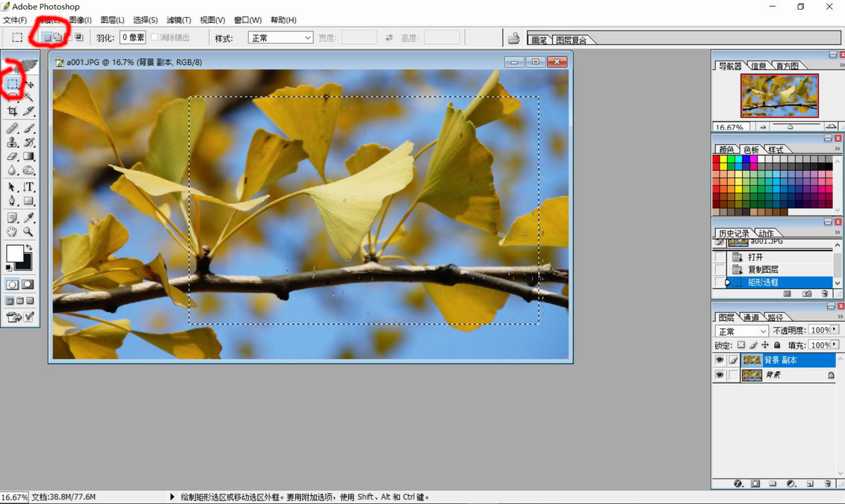Select the Zoom magnifier tool
Image resolution: width=845 pixels, height=504 pixels.
[x=28, y=232]
